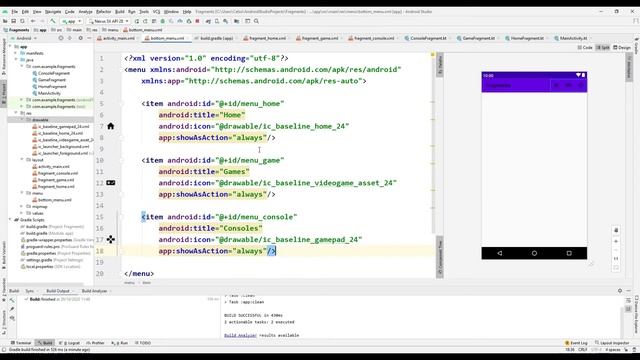Image resolution: width=640 pixels, height=360 pixels.
Task: Toggle the Build Variants sidebar button
Action: 4,255
